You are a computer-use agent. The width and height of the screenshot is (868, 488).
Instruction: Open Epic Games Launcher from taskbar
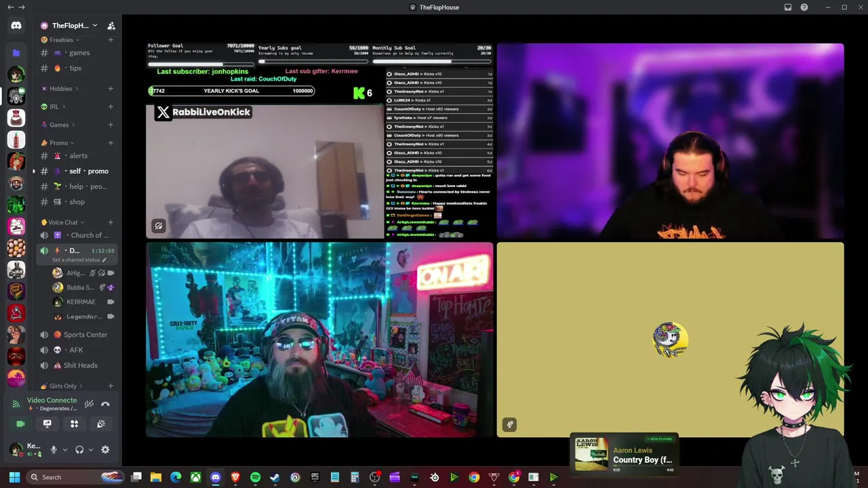pos(315,477)
